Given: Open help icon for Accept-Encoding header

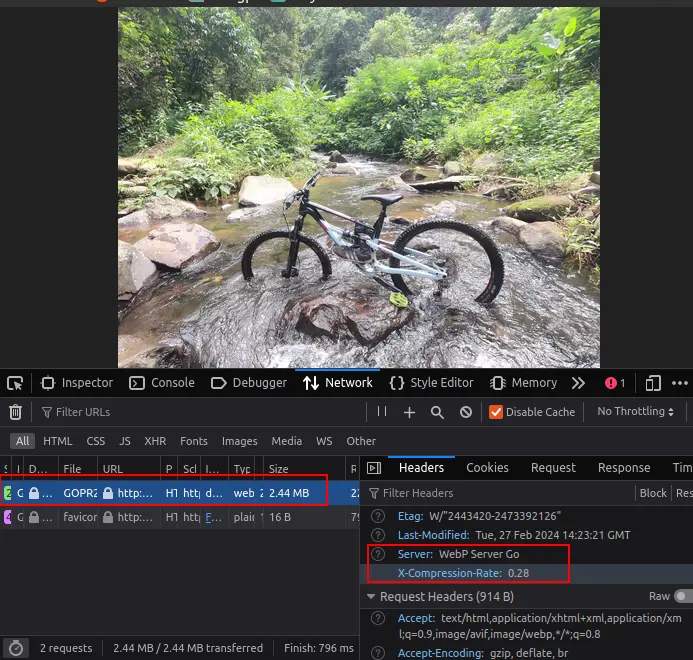Looking at the screenshot, I should point(378,652).
